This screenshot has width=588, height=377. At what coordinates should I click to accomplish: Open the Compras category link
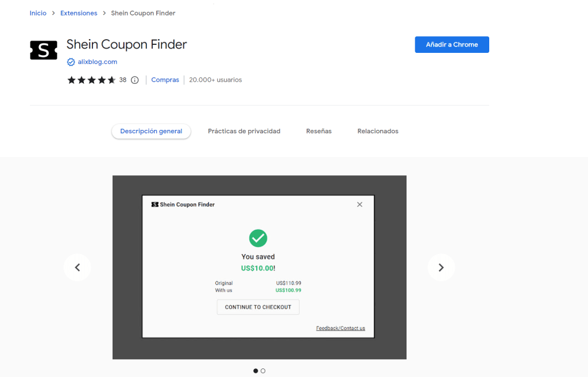165,80
